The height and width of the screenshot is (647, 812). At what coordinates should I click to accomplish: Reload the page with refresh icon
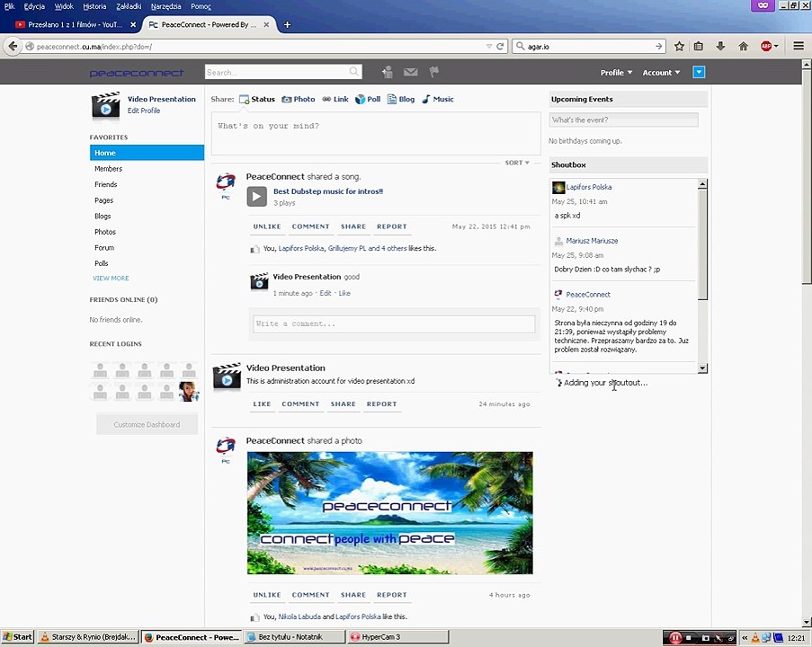(500, 46)
